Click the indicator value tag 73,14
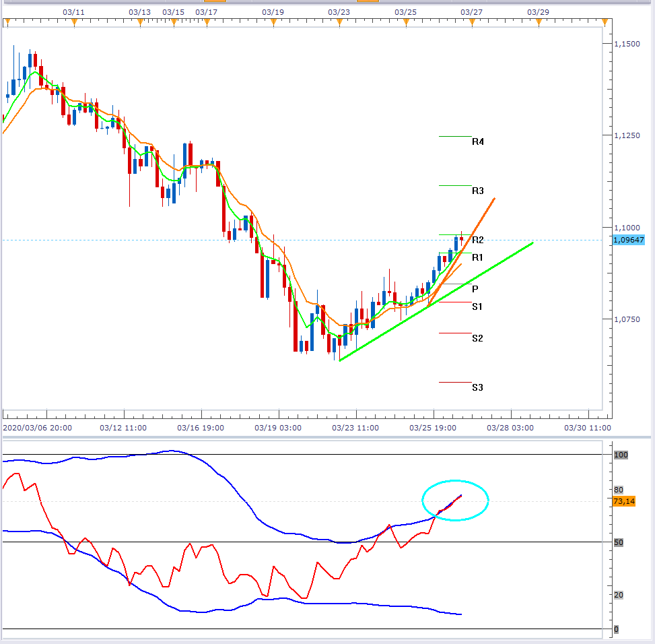655x644 pixels. [624, 501]
